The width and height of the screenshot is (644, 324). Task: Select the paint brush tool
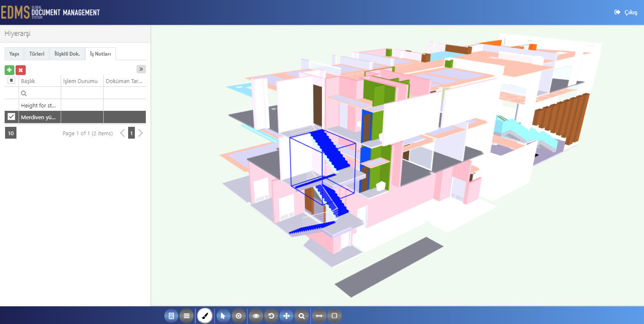tap(205, 316)
